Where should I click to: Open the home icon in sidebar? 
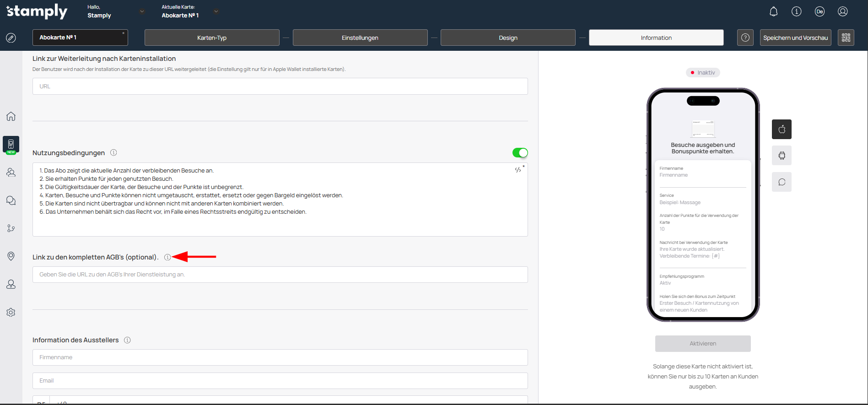[x=11, y=116]
